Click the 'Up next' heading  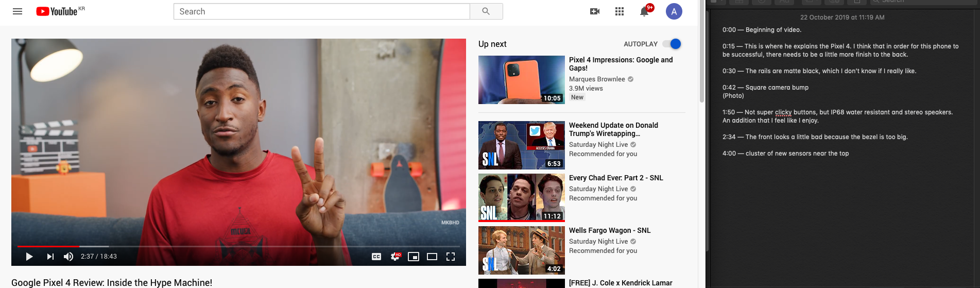tap(492, 44)
